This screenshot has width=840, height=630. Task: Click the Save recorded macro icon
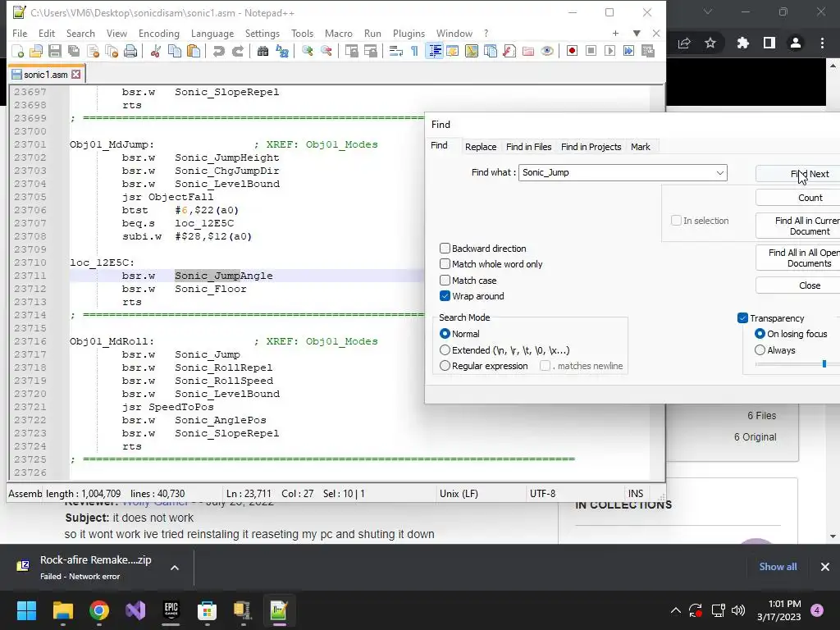(648, 52)
